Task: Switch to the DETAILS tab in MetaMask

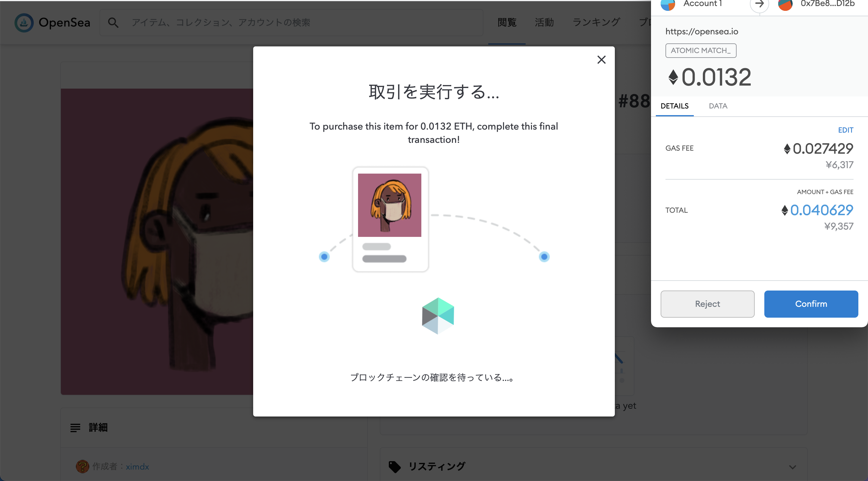Action: coord(674,106)
